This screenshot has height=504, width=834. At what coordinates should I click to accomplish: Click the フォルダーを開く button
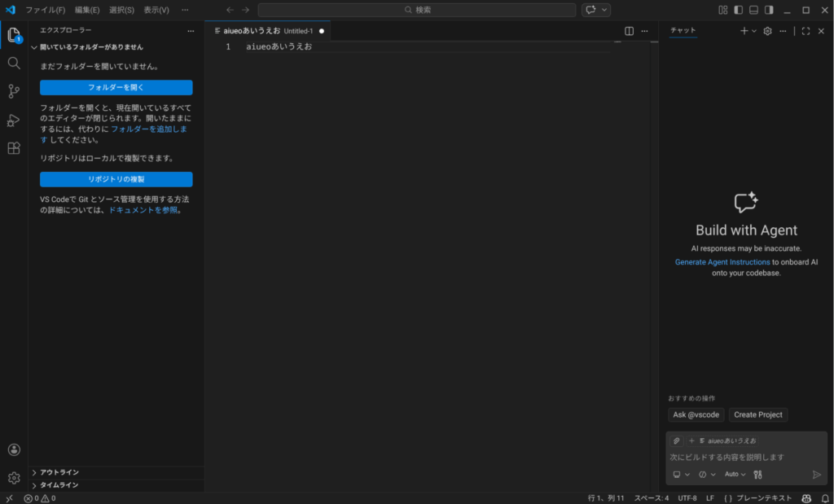(116, 87)
